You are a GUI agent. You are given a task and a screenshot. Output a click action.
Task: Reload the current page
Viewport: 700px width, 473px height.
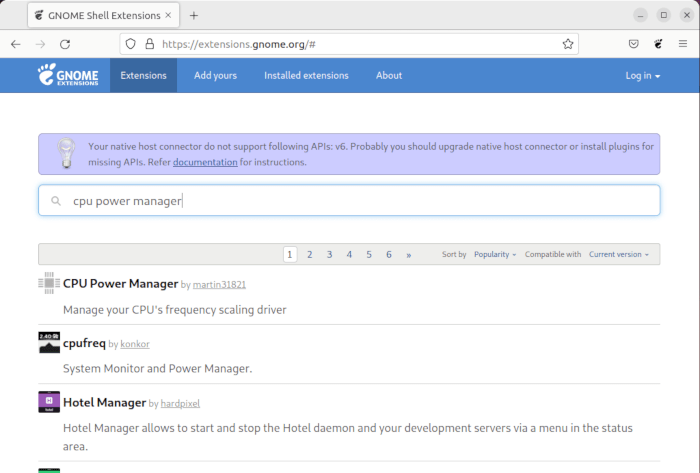(x=65, y=44)
